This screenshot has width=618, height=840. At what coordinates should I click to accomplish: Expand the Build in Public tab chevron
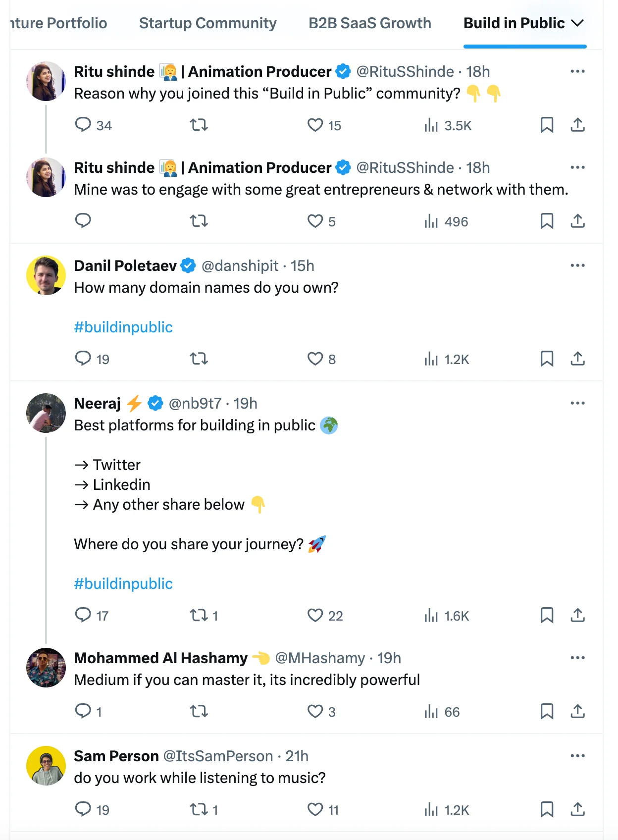click(x=577, y=23)
